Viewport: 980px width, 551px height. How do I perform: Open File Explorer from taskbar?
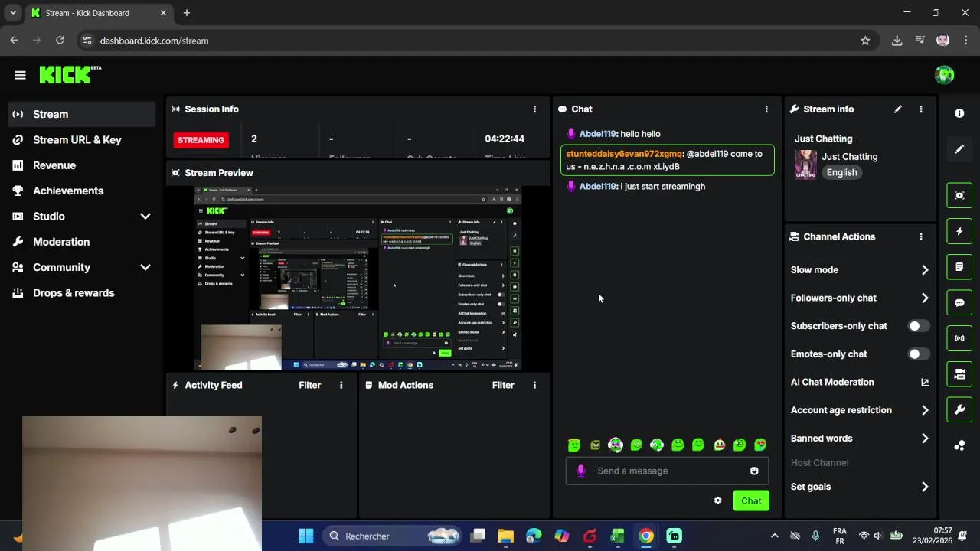click(x=505, y=536)
